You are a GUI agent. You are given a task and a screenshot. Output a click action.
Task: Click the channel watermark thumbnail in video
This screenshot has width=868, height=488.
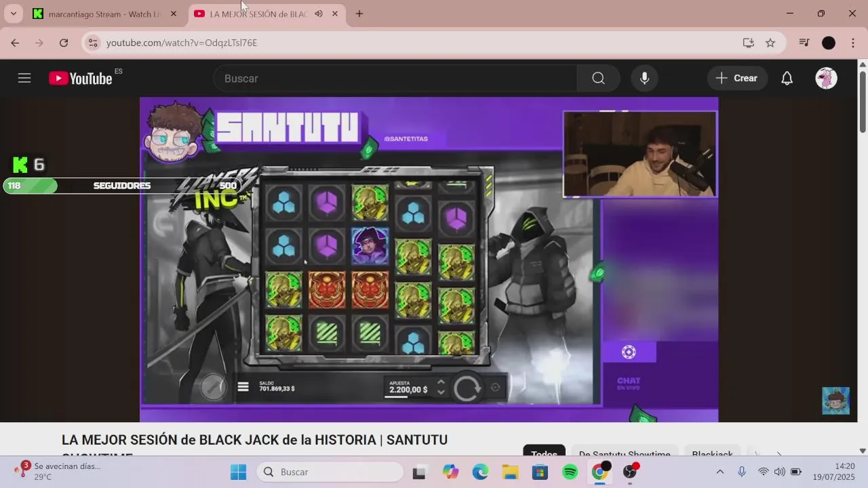tap(835, 401)
